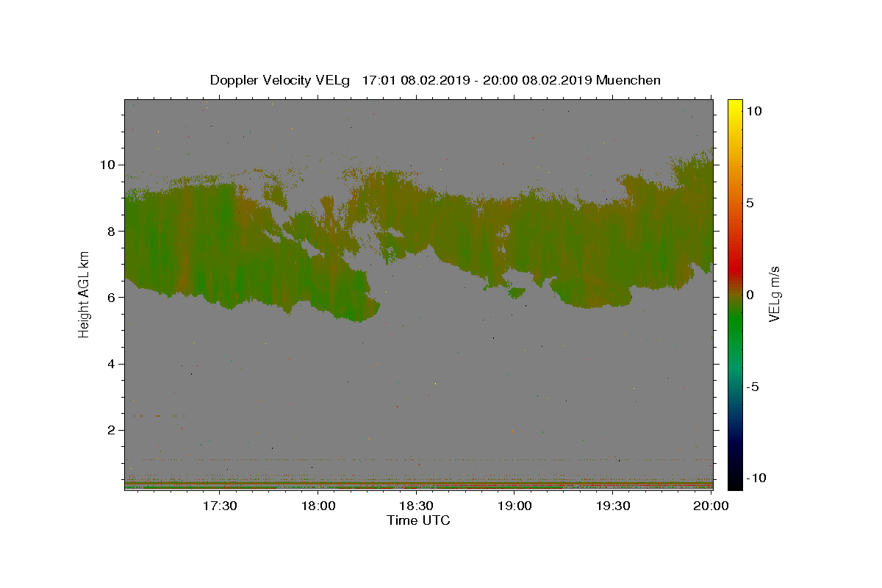Viewport: 882px width, 588px height.
Task: Click the plot title 'Doppler Velocity VELg'
Action: (282, 80)
